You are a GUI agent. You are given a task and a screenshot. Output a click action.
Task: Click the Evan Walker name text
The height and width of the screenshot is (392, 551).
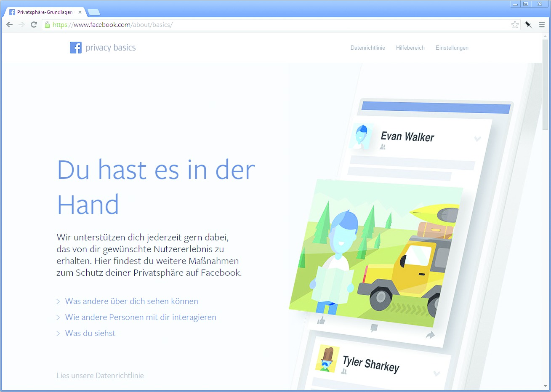[x=407, y=136]
